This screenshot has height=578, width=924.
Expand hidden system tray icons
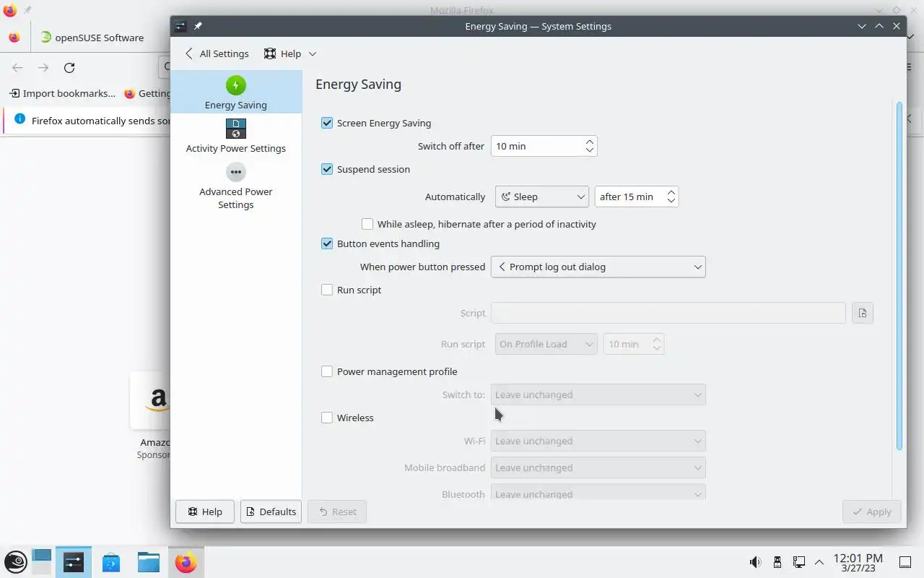(x=819, y=562)
